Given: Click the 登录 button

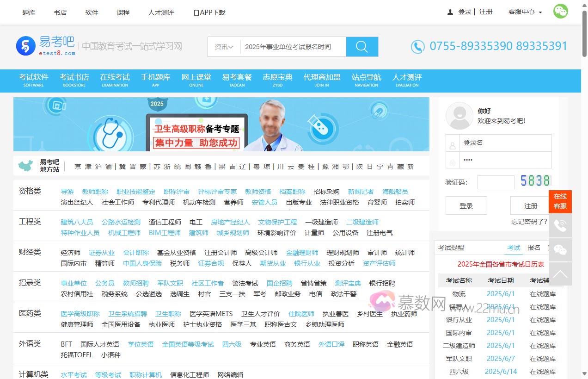Looking at the screenshot, I should click(x=466, y=205).
